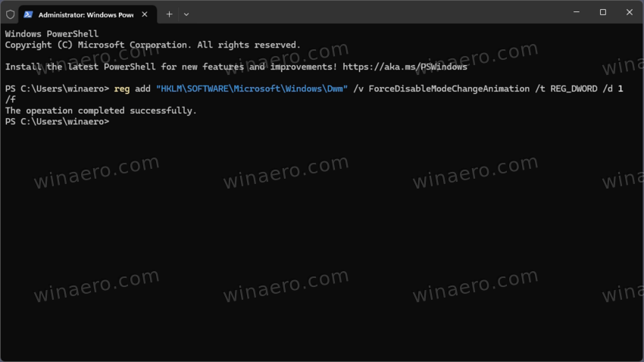
Task: Click the 'reg' command word
Action: [x=121, y=89]
